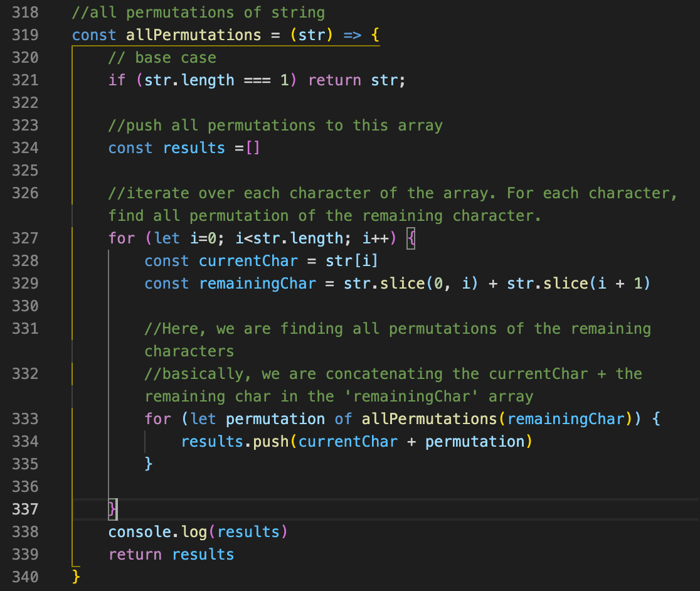Image resolution: width=700 pixels, height=591 pixels.
Task: Click the str.length condition on line 321
Action: pos(188,80)
